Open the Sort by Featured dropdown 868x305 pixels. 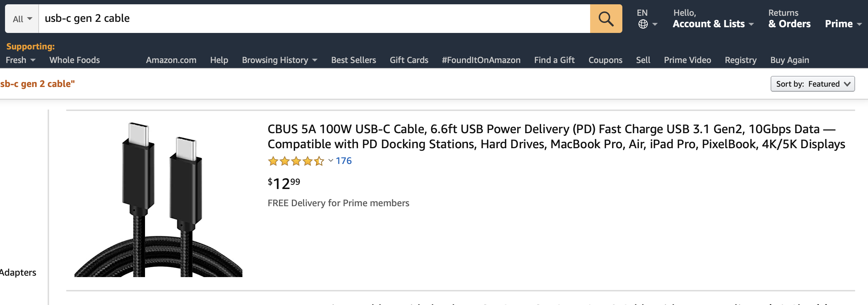point(812,84)
